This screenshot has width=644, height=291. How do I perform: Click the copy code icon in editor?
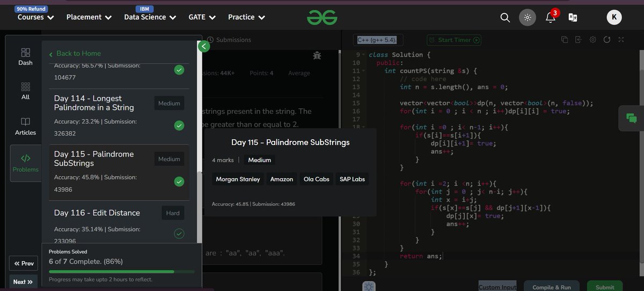pyautogui.click(x=565, y=40)
